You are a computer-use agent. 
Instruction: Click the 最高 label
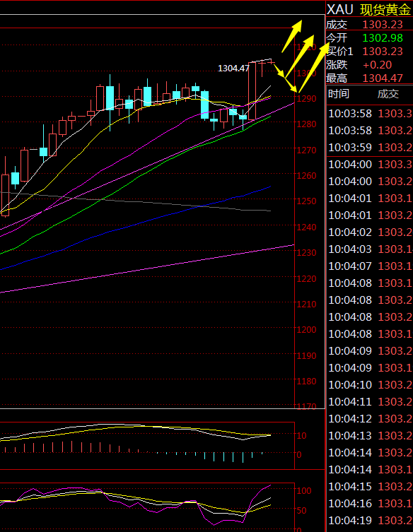[x=337, y=78]
